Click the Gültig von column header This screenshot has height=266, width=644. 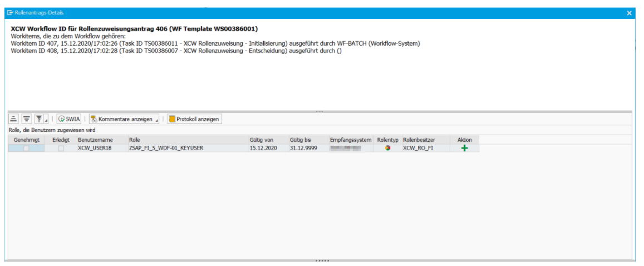click(268, 140)
